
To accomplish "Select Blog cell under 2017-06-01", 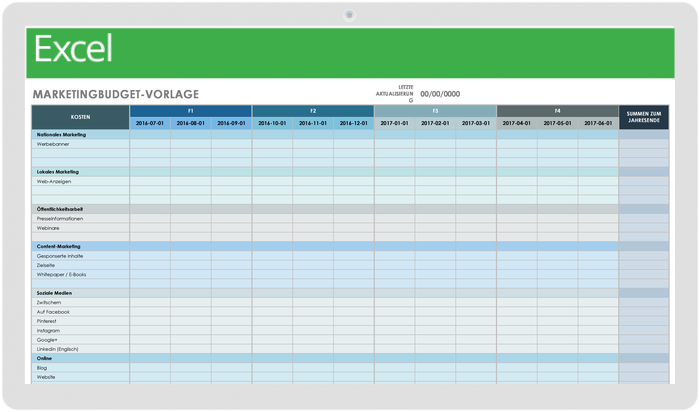I will coord(598,368).
